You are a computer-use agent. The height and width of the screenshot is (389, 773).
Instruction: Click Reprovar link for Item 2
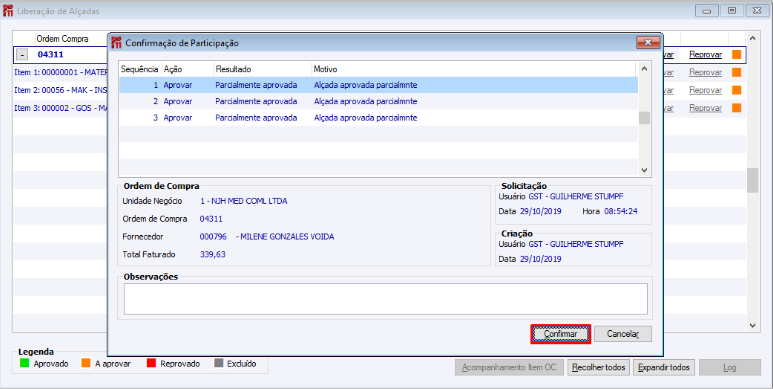[705, 90]
